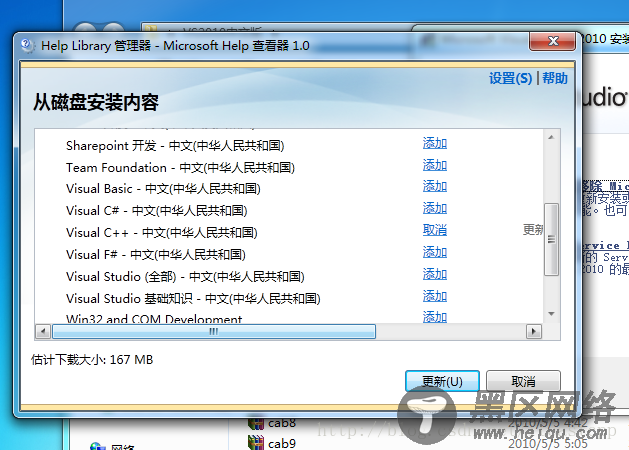The image size is (629, 450).
Task: Click the 更新 status text beside Visual C++
Action: (x=533, y=230)
